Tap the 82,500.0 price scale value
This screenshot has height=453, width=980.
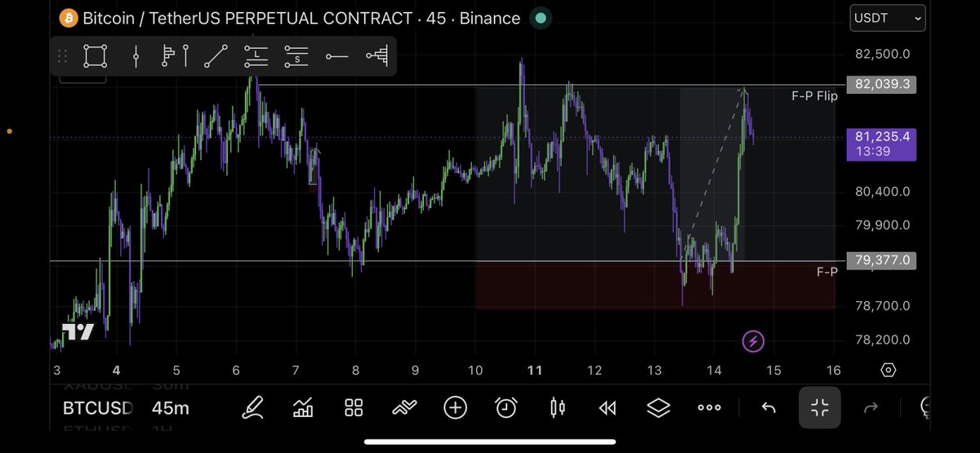pos(882,54)
